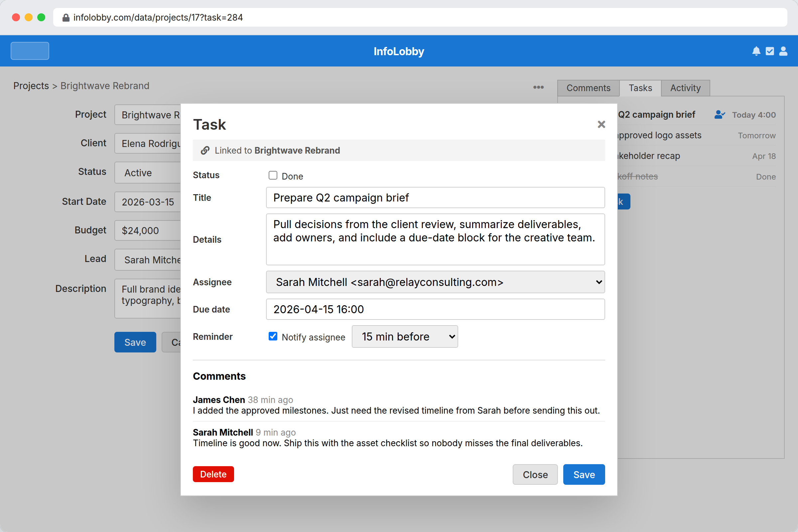
Task: Delete the task
Action: 213,474
